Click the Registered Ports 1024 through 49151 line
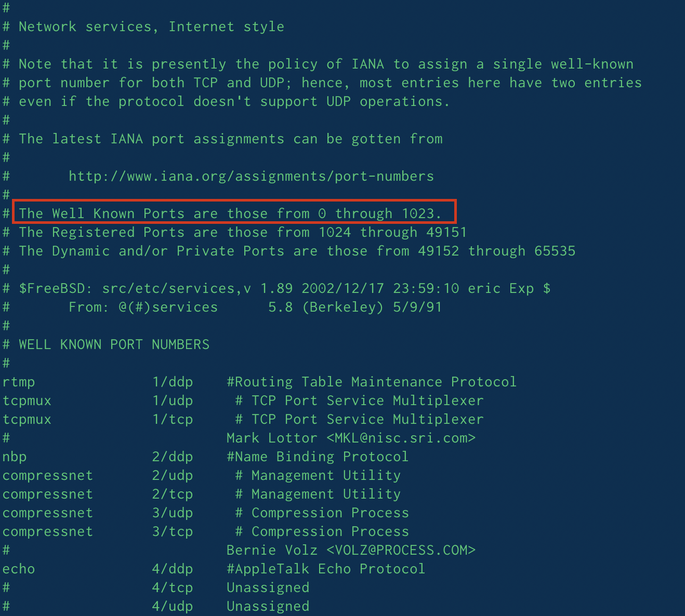685x616 pixels. coord(243,232)
